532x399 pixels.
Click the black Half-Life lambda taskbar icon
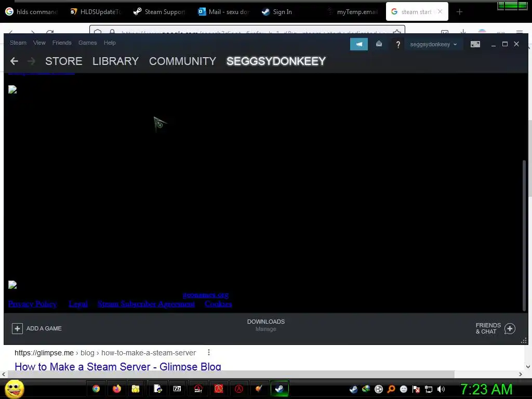[239, 389]
